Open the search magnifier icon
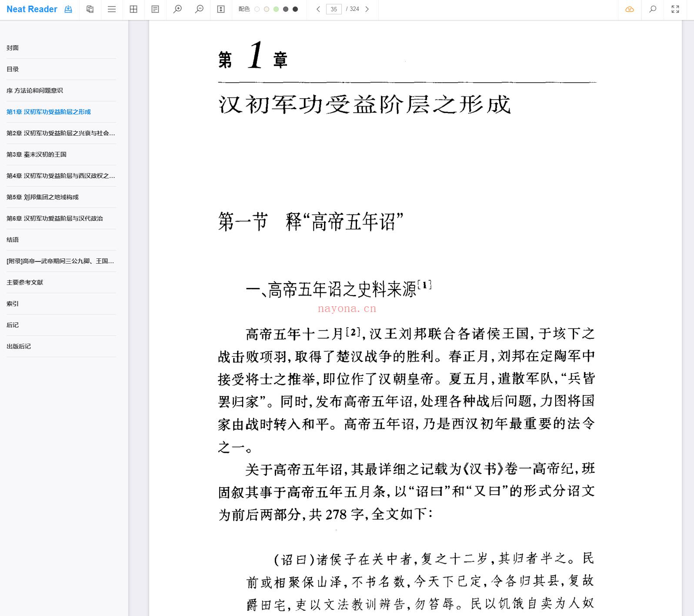694x616 pixels. [x=653, y=9]
